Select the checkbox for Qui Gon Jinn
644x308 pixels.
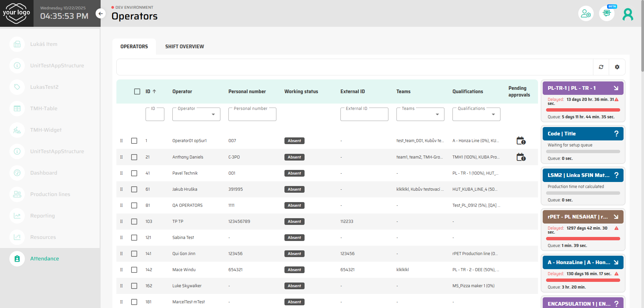click(134, 254)
